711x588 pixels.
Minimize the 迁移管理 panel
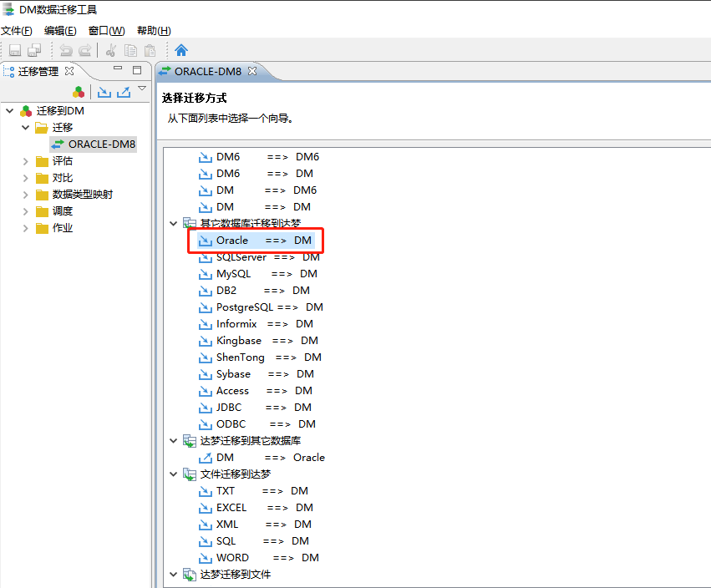118,68
